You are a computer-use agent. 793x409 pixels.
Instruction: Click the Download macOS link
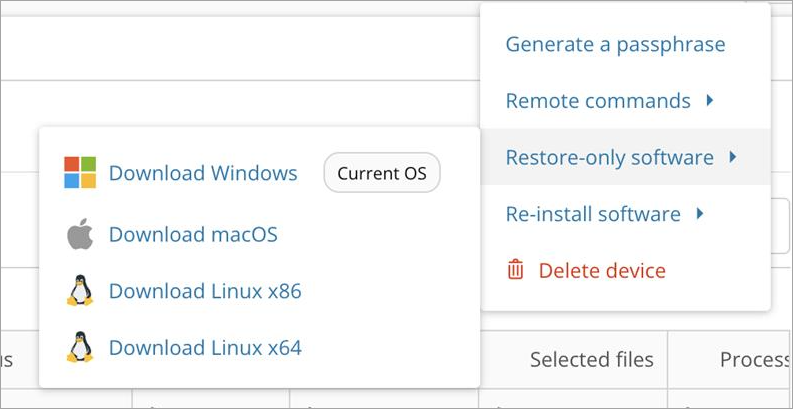(x=193, y=235)
